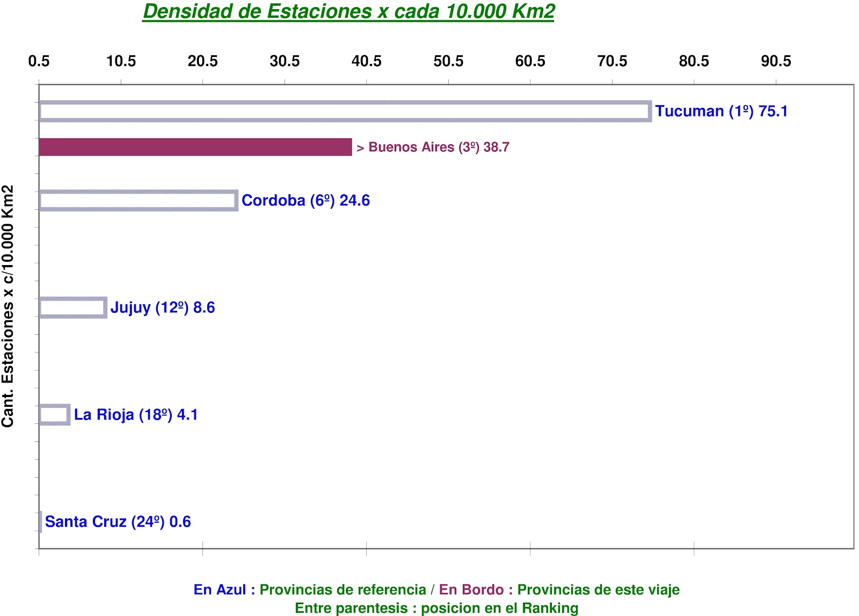Click axis value 80.5
This screenshot has width=859, height=616.
(x=694, y=61)
